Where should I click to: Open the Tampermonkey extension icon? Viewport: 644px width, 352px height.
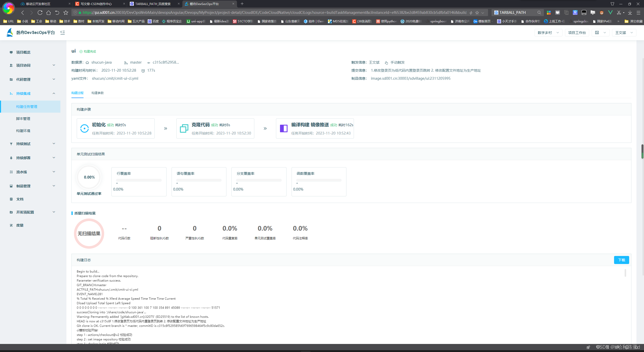coord(584,13)
